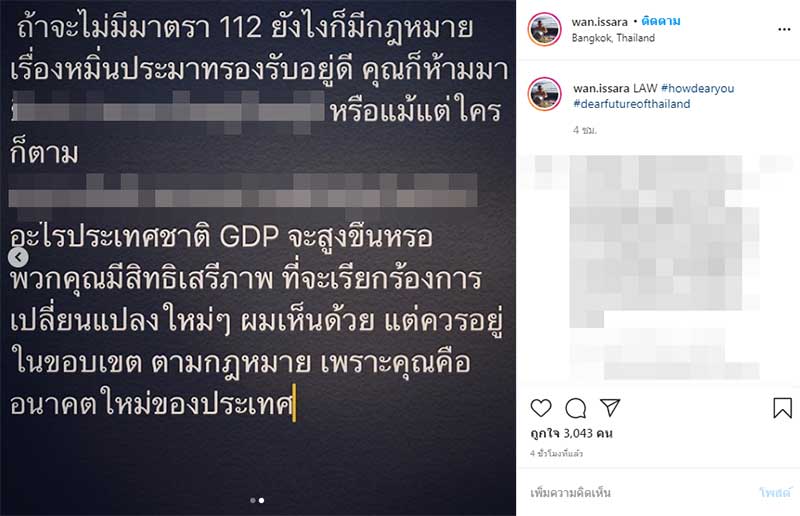Open wan.issara profile picture in header
The width and height of the screenshot is (800, 516).
tap(544, 29)
